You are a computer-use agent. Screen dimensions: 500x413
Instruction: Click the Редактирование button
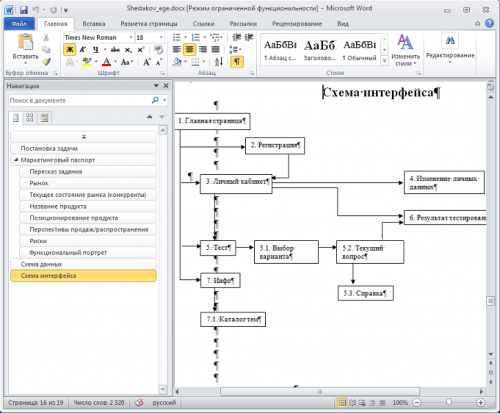[x=450, y=50]
